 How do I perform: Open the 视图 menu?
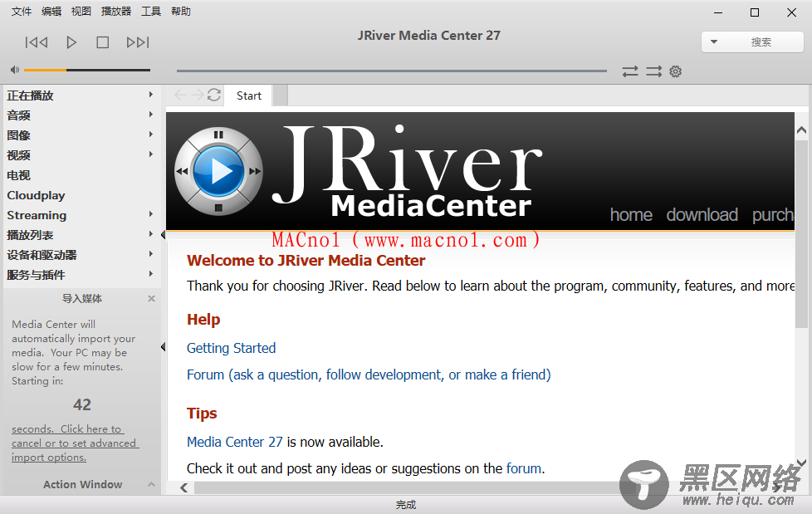point(81,12)
